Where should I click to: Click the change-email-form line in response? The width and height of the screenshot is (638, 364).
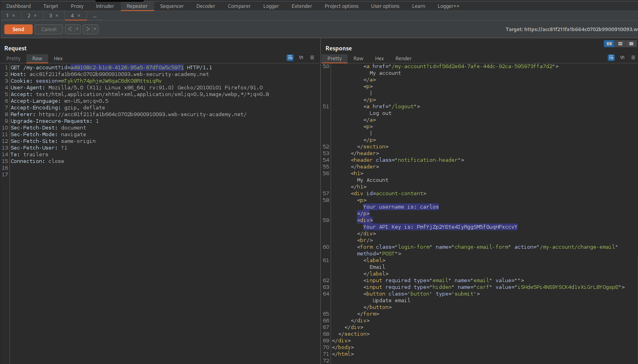tap(487, 247)
